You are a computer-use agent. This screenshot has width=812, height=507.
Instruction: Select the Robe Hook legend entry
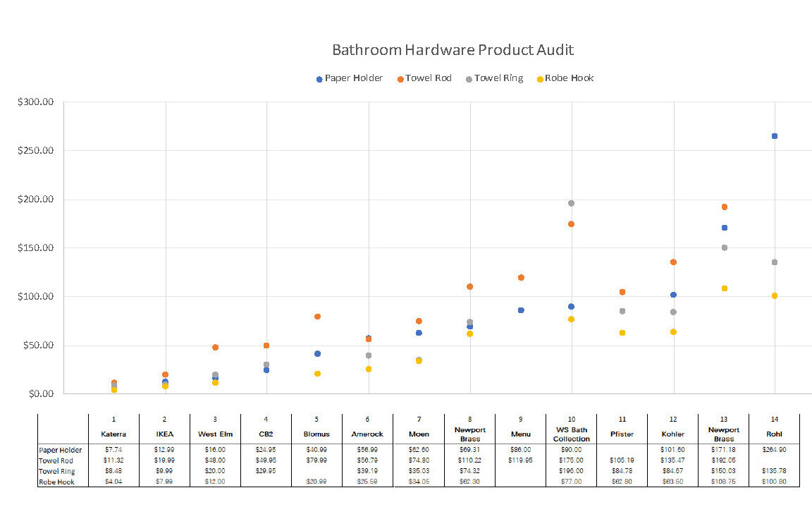pyautogui.click(x=565, y=78)
